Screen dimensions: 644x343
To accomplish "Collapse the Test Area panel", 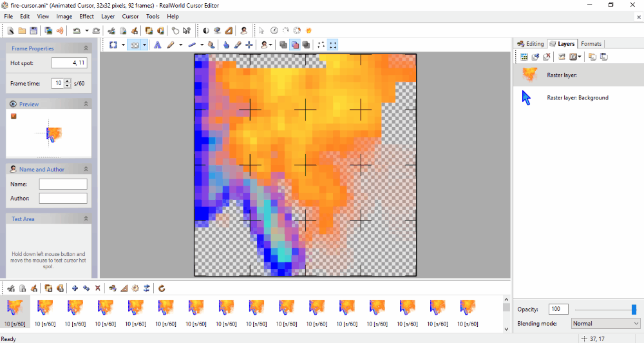I will tap(86, 219).
